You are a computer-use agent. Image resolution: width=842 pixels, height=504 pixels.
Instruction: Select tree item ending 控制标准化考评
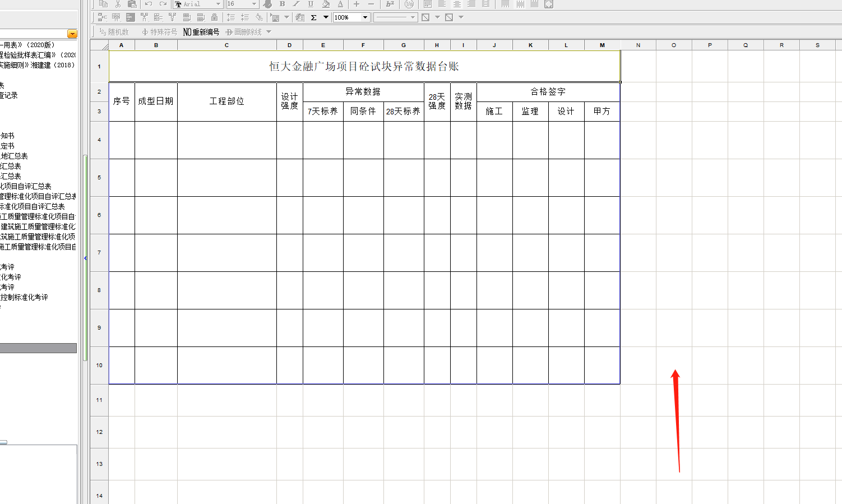pyautogui.click(x=24, y=297)
